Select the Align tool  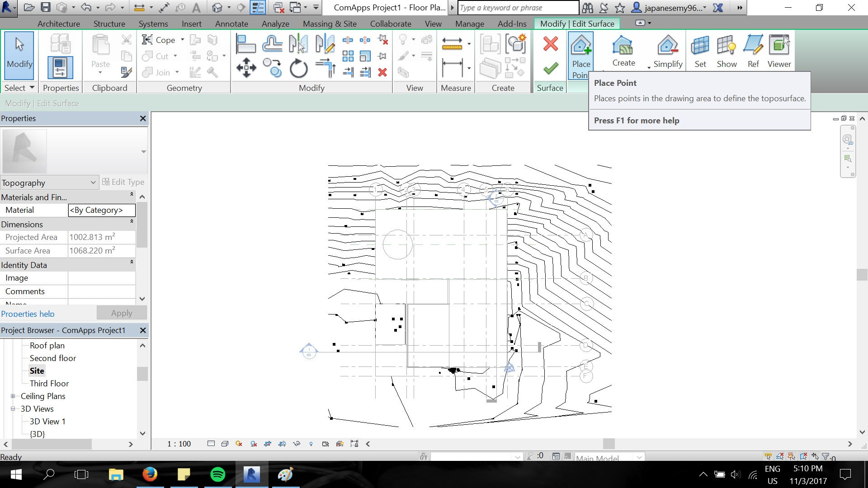[246, 44]
